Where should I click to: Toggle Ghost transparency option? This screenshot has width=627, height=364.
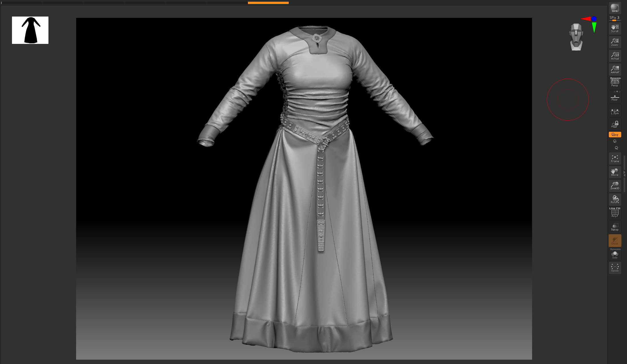(615, 241)
